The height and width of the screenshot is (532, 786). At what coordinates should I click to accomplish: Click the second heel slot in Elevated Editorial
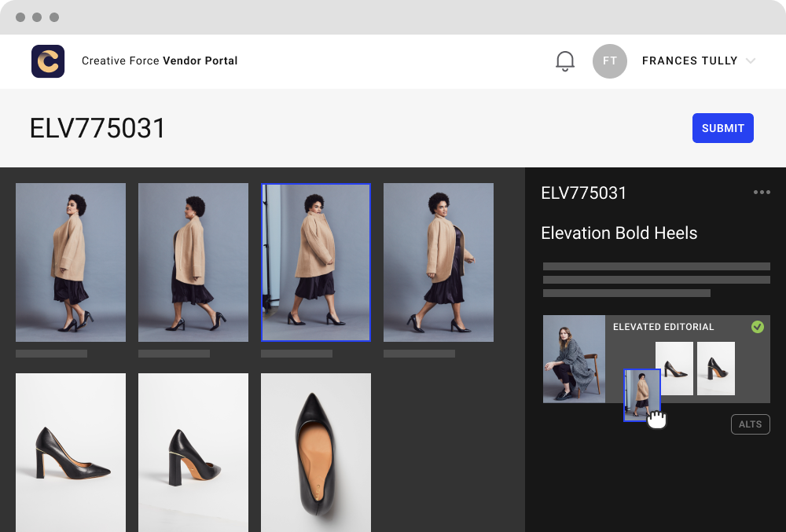[716, 369]
